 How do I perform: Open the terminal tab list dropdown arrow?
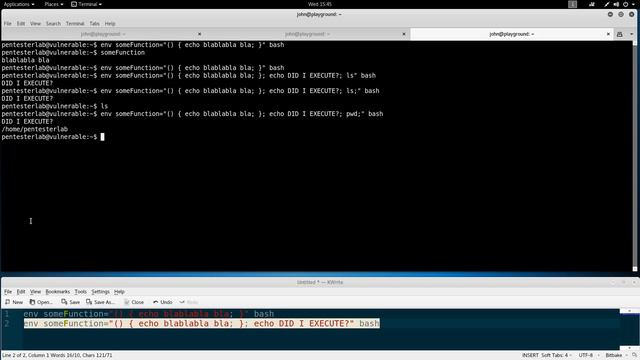tap(631, 34)
